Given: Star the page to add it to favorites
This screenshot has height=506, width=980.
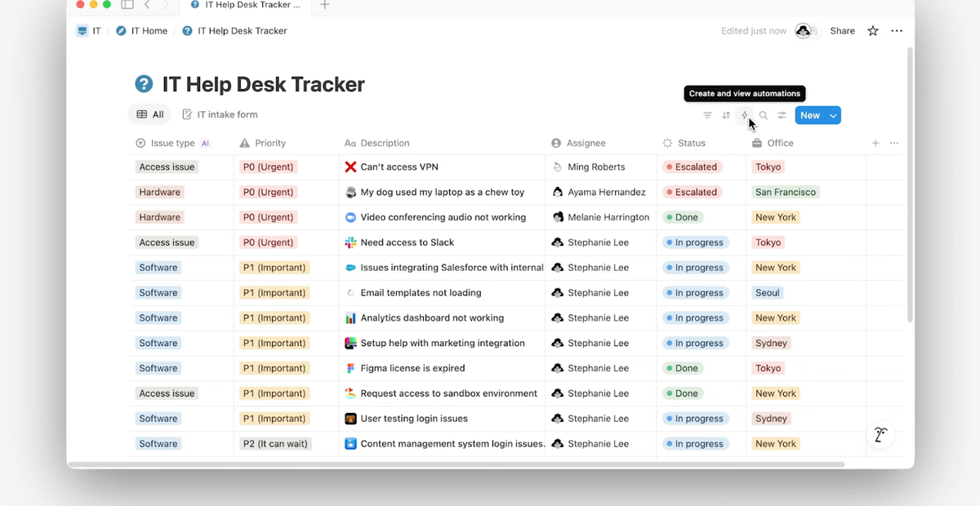Looking at the screenshot, I should click(872, 30).
